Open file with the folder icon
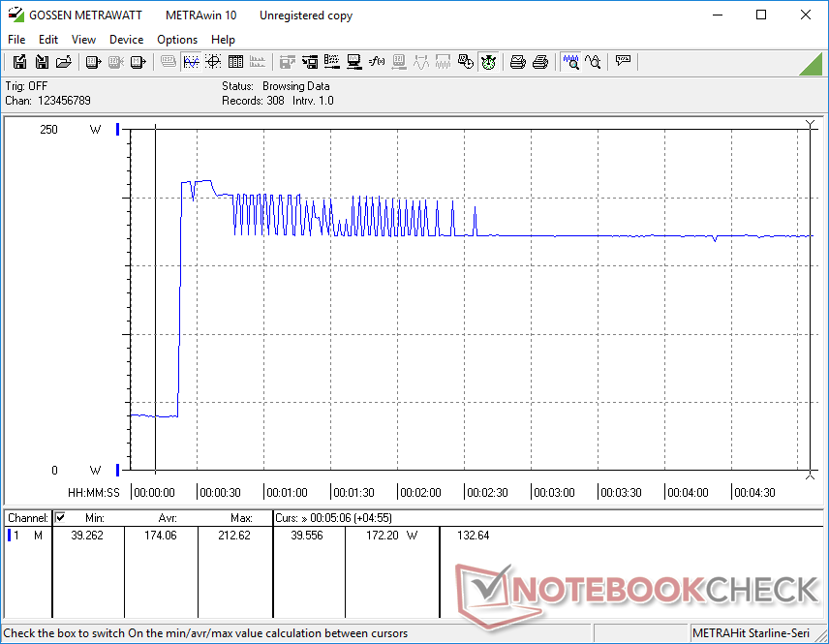This screenshot has width=829, height=644. tap(64, 62)
